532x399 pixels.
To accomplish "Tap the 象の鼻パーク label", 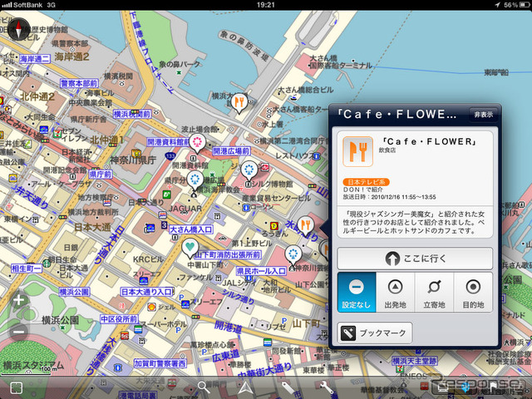I will point(180,64).
